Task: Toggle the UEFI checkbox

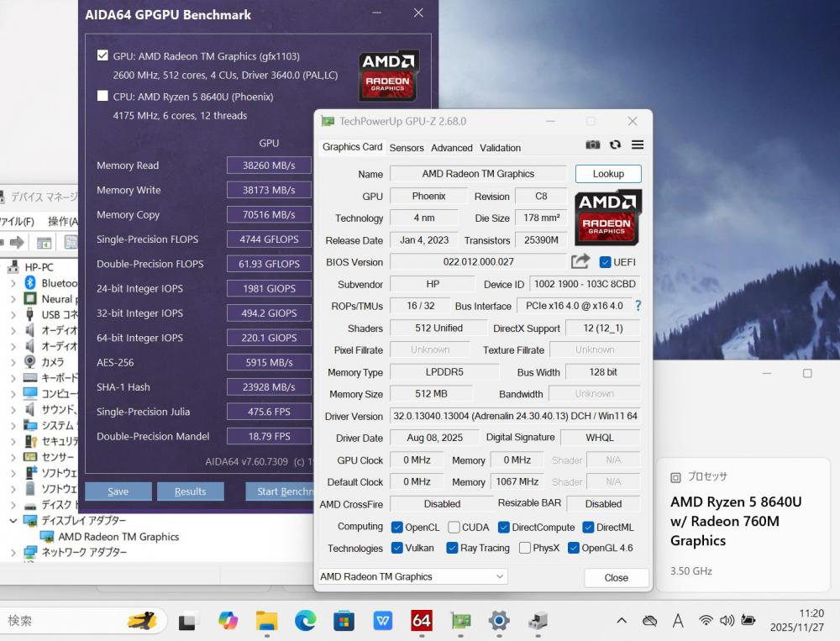Action: (605, 262)
